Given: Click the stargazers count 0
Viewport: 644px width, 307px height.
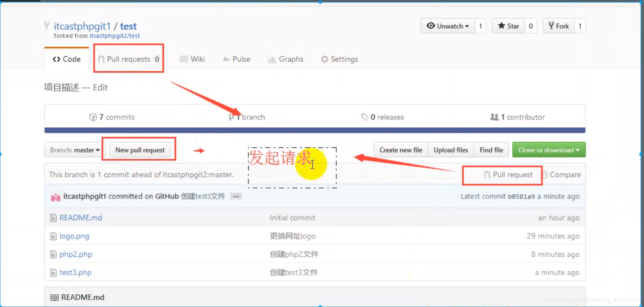Looking at the screenshot, I should click(531, 26).
